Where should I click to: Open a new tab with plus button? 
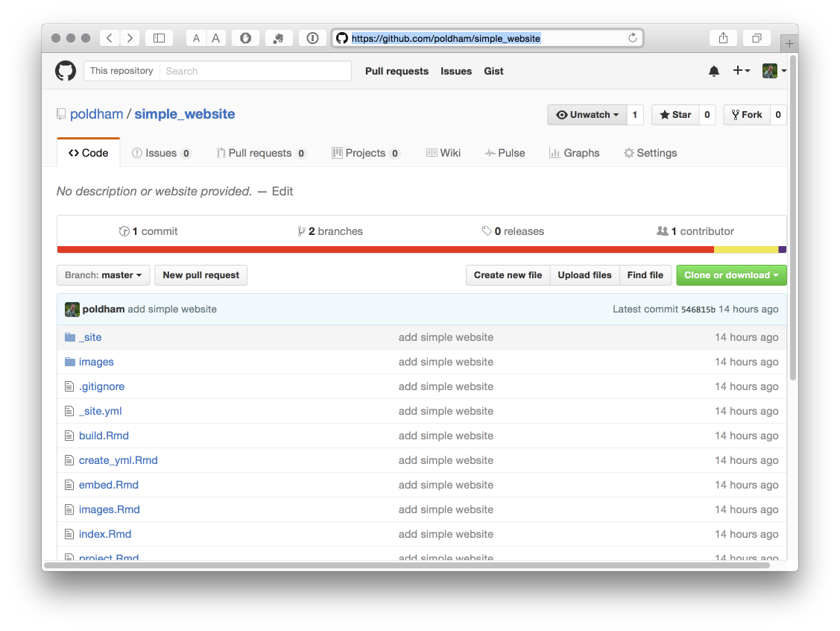coord(789,43)
